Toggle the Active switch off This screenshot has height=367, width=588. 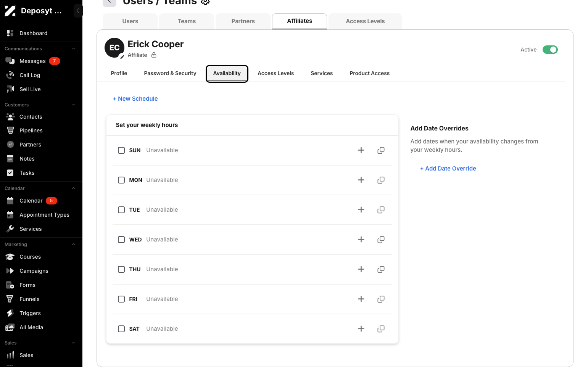pos(550,50)
